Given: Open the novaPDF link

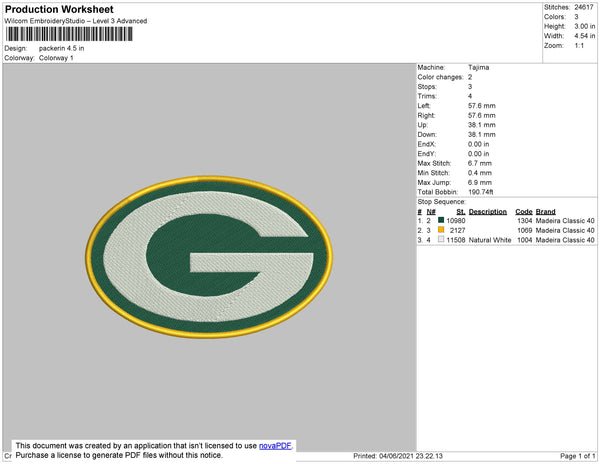Looking at the screenshot, I should point(275,446).
